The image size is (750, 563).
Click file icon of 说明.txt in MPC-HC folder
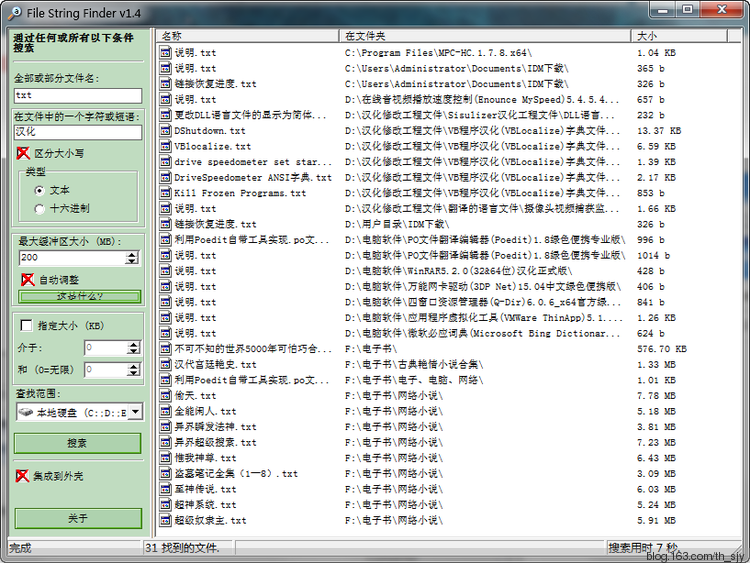pos(165,53)
